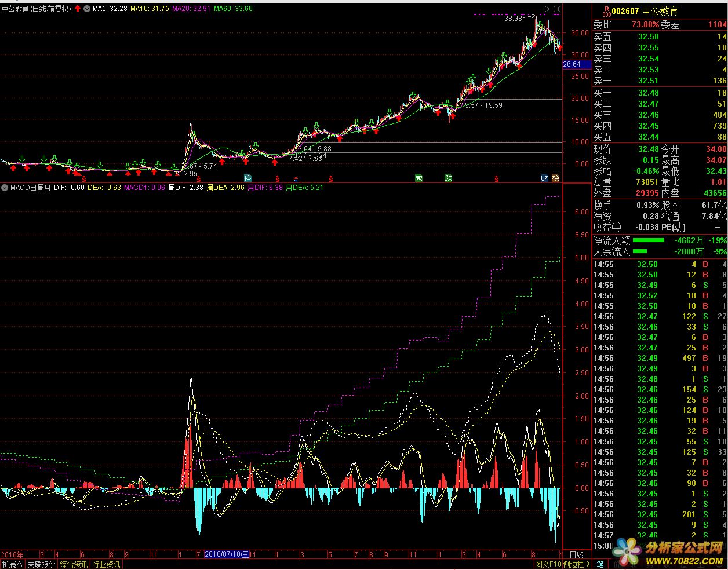Screen dimensions: 728x570
Task: Click the 大宗流入 green bar
Action: (640, 251)
